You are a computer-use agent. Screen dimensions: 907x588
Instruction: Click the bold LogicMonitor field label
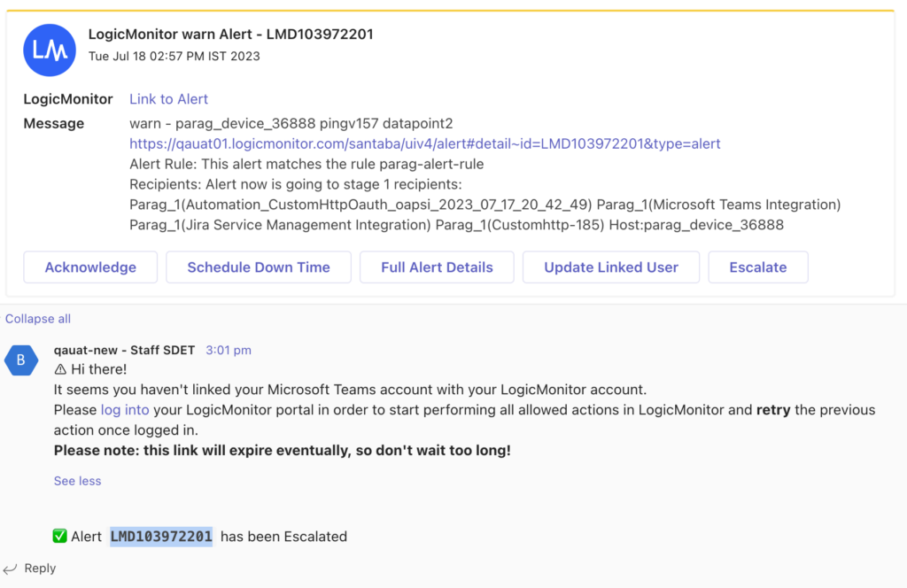click(x=68, y=99)
